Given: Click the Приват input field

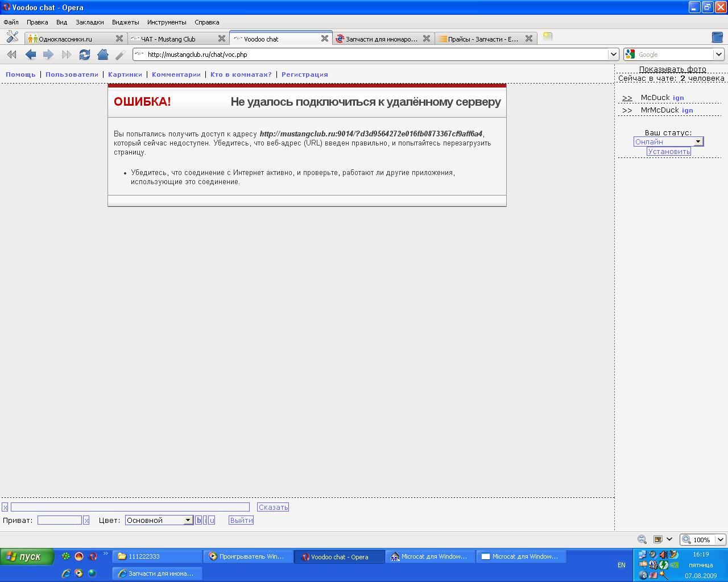Looking at the screenshot, I should coord(60,520).
